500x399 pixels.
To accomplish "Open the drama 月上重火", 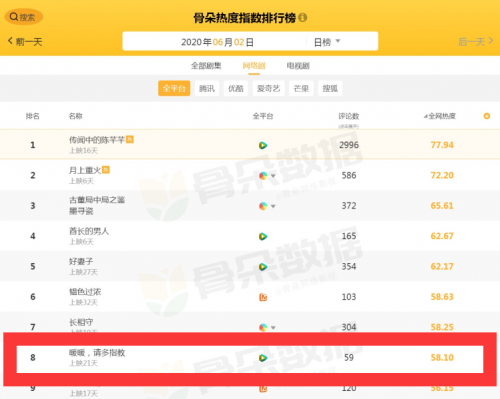I will tap(85, 170).
